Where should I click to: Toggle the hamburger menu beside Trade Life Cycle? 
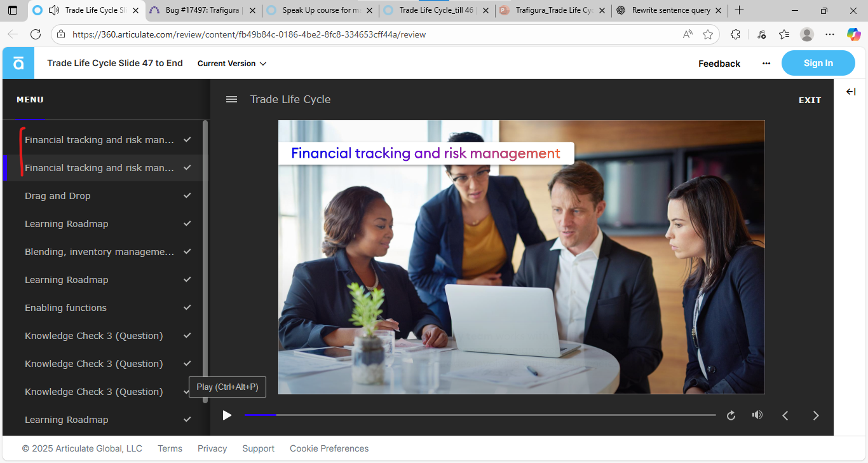[x=232, y=99]
